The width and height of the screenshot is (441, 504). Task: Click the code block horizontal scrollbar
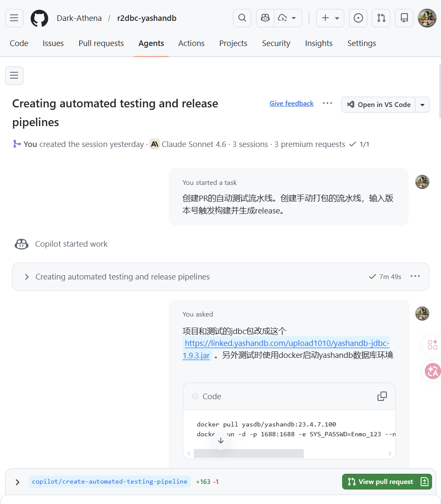[x=248, y=453]
